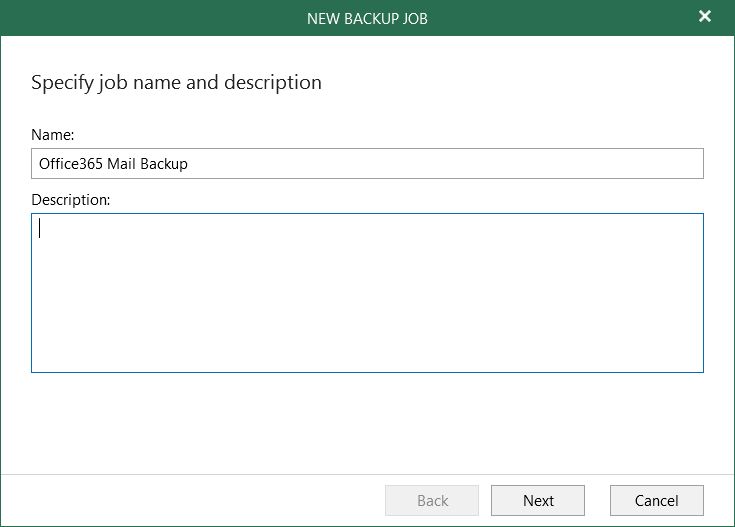Click the NEW BACKUP JOB title bar
This screenshot has height=527, width=735.
(367, 18)
